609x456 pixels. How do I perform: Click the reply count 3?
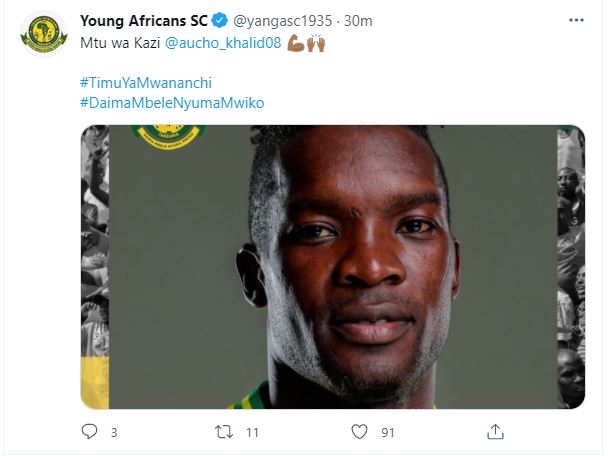[x=114, y=432]
